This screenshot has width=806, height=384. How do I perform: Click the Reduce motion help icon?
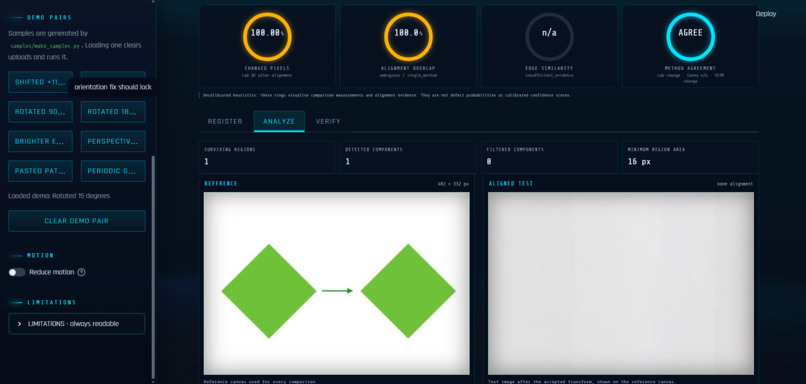(81, 272)
